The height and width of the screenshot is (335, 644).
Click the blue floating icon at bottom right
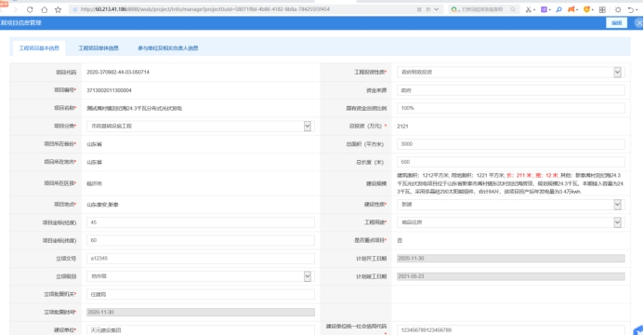click(638, 330)
